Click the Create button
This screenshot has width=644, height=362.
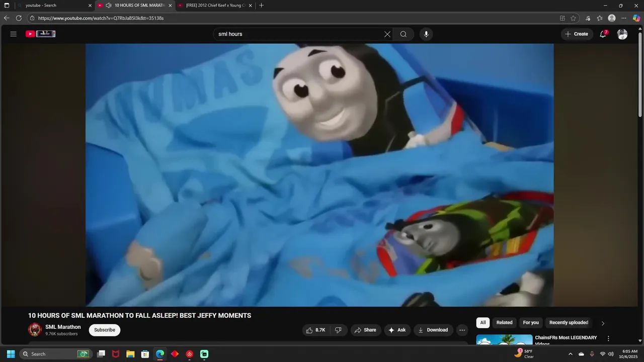[x=577, y=34]
